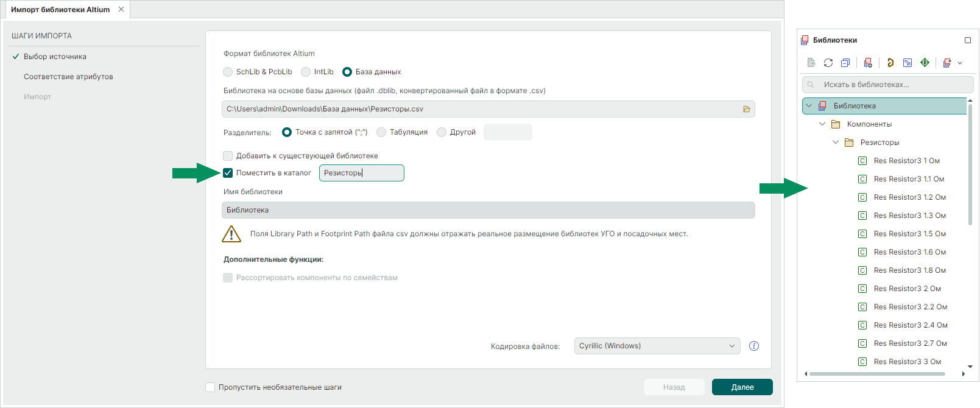Select the IntLib format radio button
Image resolution: width=980 pixels, height=408 pixels.
(x=306, y=72)
